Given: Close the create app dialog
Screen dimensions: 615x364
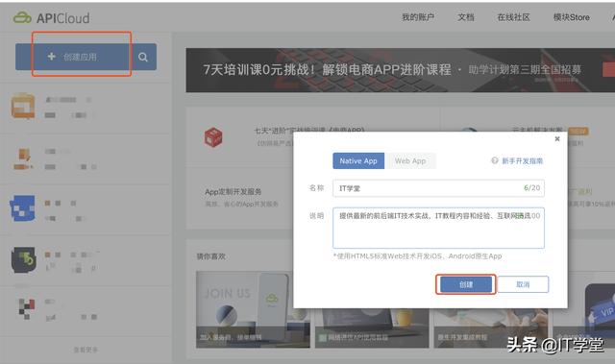Looking at the screenshot, I should [557, 138].
